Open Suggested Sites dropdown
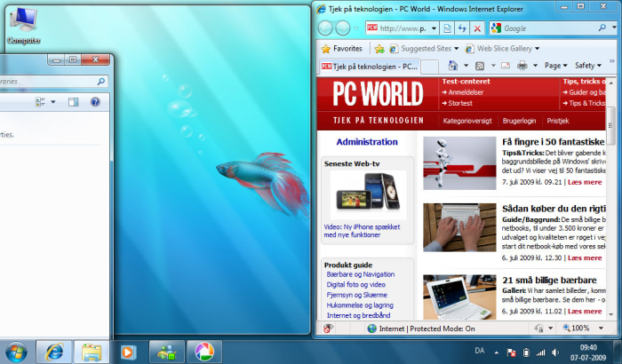The width and height of the screenshot is (622, 364). 424,48
